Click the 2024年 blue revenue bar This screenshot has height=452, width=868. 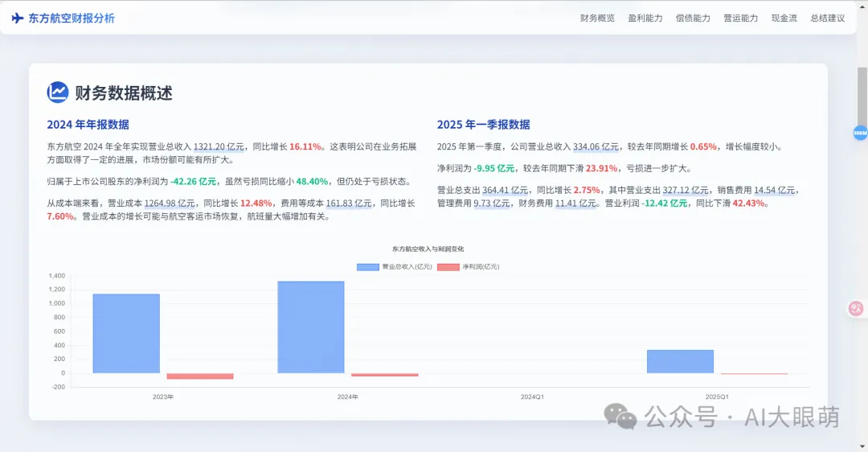tap(310, 327)
